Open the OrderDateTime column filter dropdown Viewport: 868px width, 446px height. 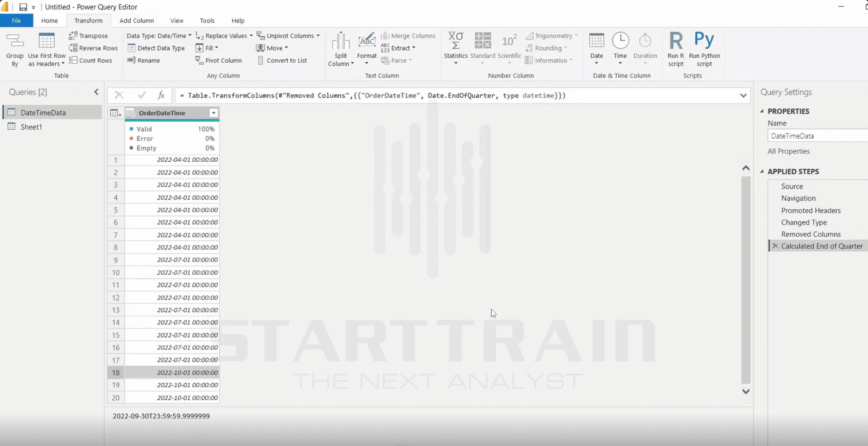[x=213, y=113]
